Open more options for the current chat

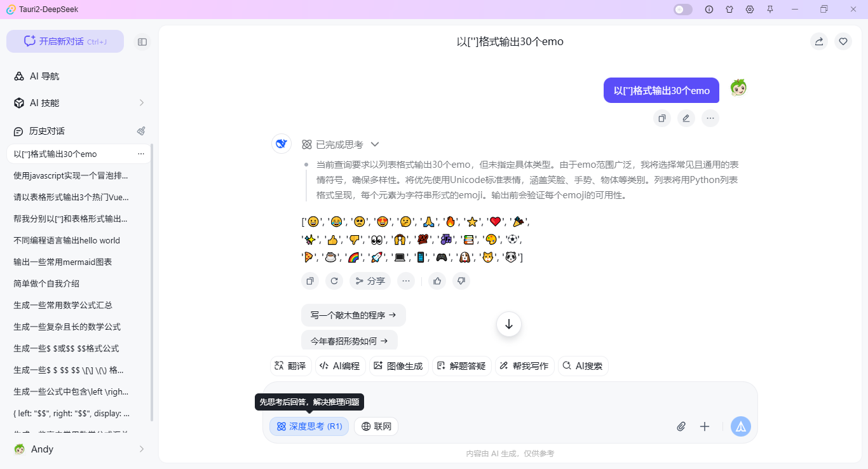pos(141,154)
